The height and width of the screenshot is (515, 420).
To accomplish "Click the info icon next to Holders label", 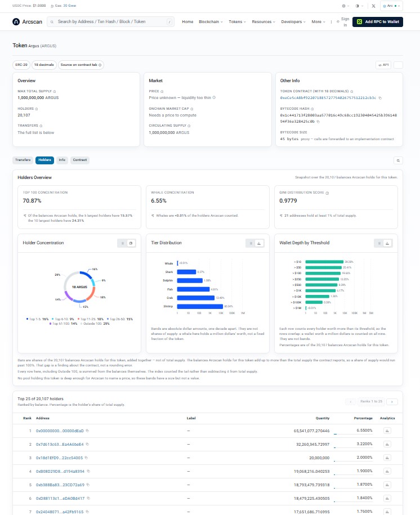I will click(37, 109).
